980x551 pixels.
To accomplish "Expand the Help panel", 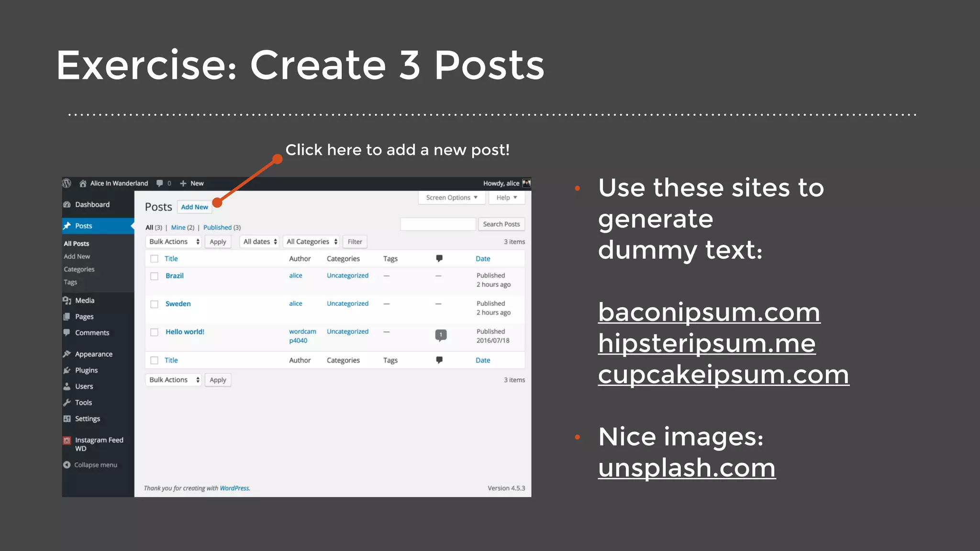I will pos(507,198).
